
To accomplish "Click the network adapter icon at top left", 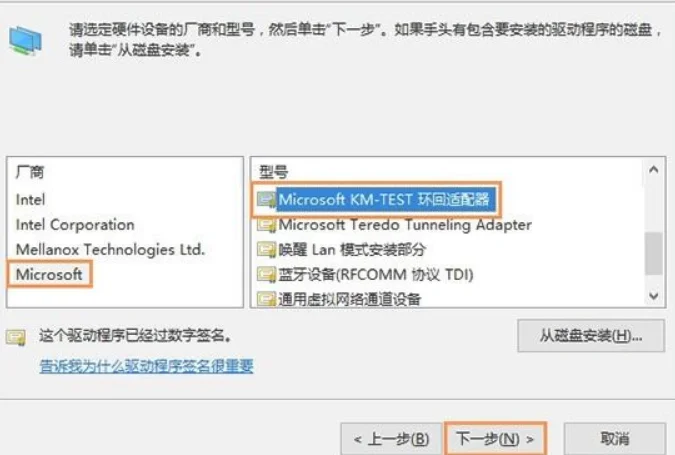I will tap(25, 41).
